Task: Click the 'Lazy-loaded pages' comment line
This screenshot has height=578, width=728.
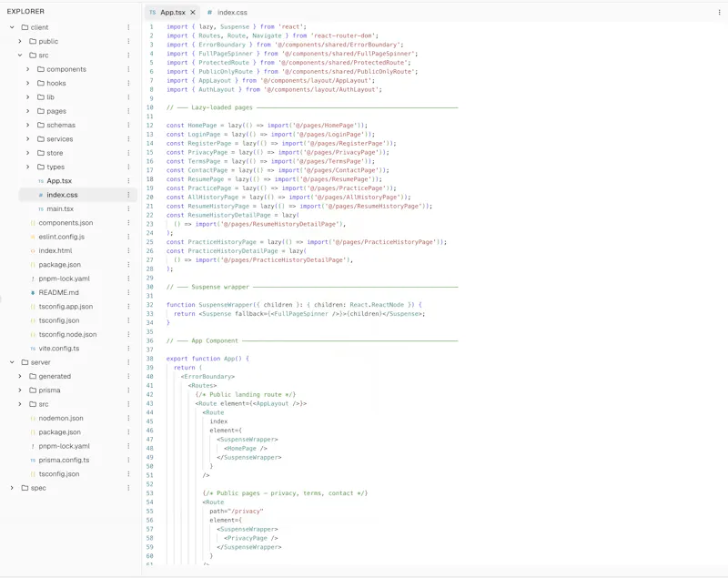Action: [x=312, y=107]
